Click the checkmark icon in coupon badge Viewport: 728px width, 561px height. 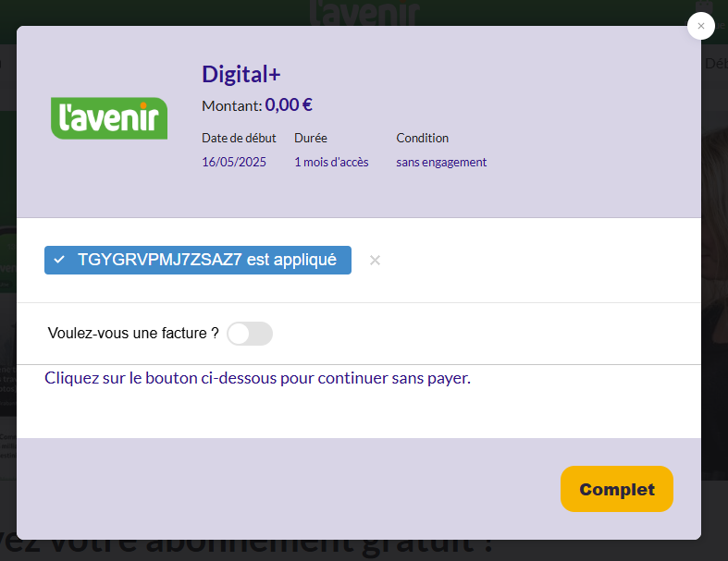coord(59,260)
